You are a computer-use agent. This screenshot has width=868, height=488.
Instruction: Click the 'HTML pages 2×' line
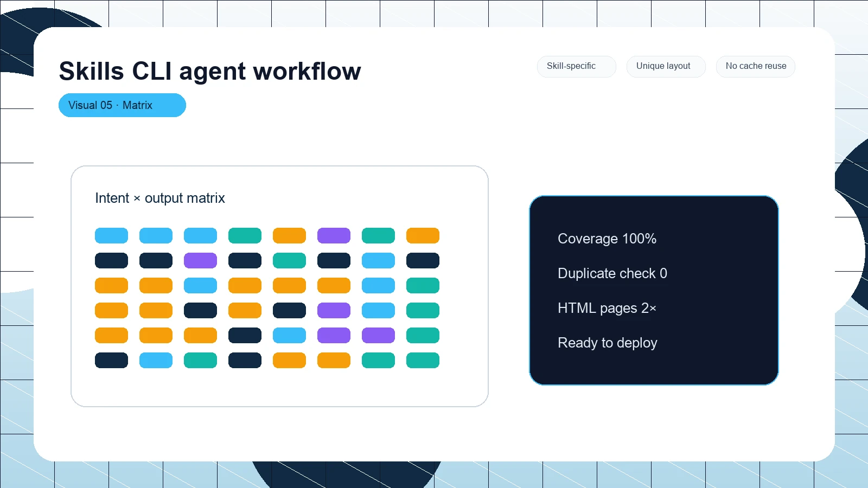click(x=607, y=308)
